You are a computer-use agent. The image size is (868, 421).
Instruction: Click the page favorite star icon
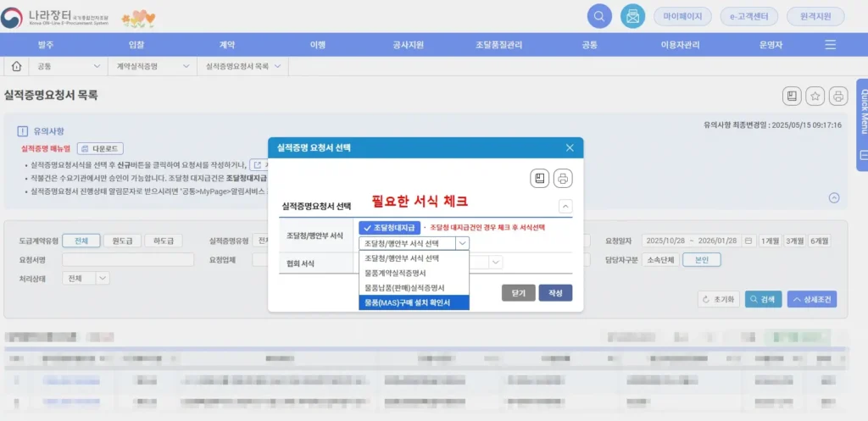[815, 96]
